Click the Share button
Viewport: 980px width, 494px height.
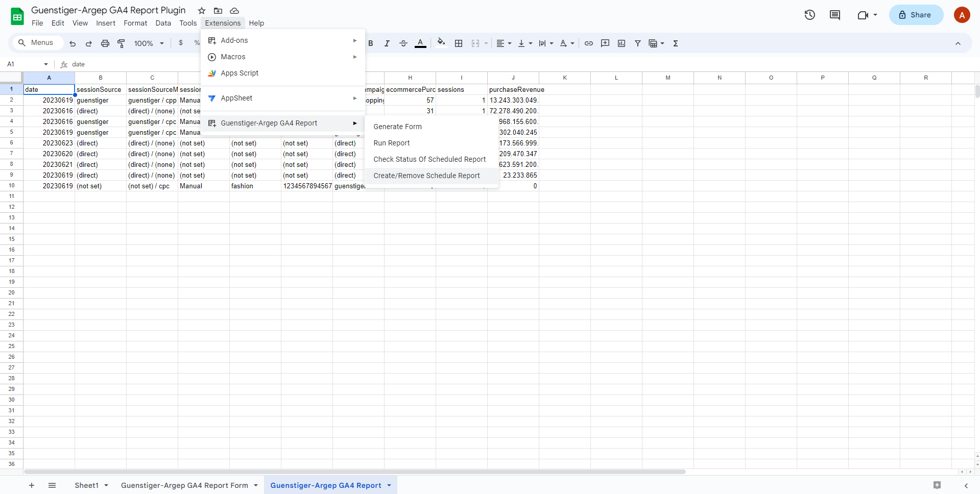pos(916,15)
